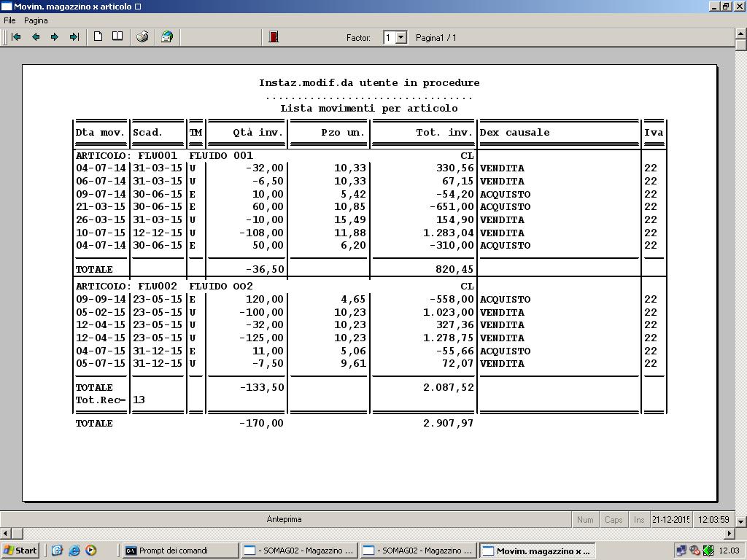Click the value 1.278,75 cell

(x=449, y=338)
